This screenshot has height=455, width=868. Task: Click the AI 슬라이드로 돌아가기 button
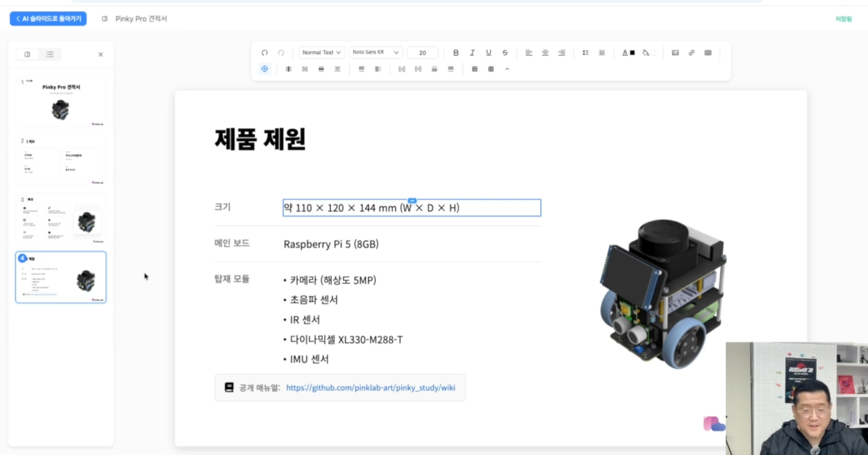point(48,19)
